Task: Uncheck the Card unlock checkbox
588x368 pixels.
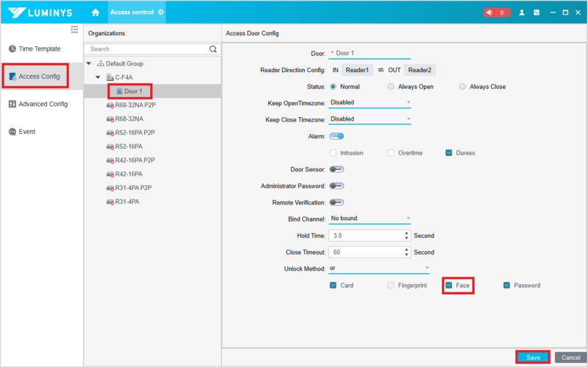Action: [333, 286]
